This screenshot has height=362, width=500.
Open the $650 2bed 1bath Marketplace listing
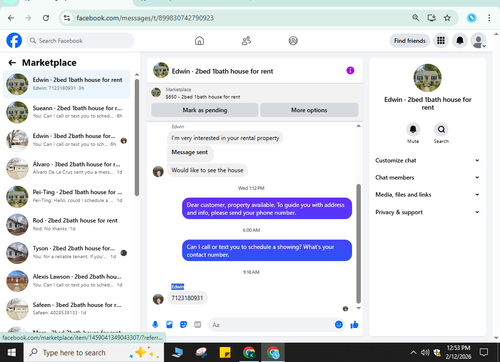click(203, 97)
